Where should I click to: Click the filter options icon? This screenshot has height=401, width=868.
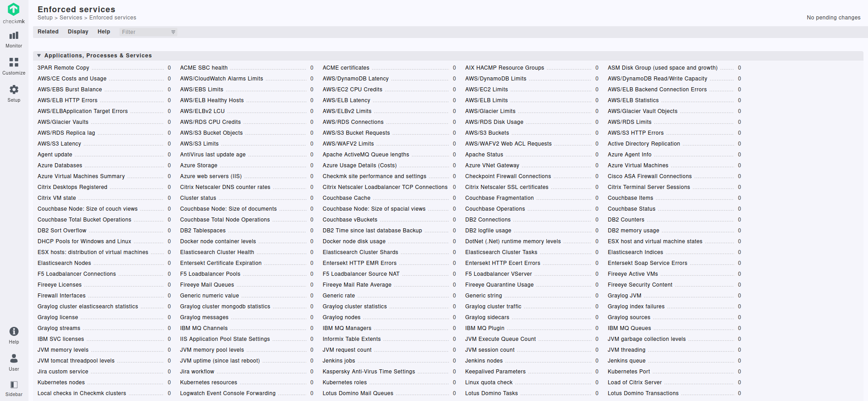point(173,32)
